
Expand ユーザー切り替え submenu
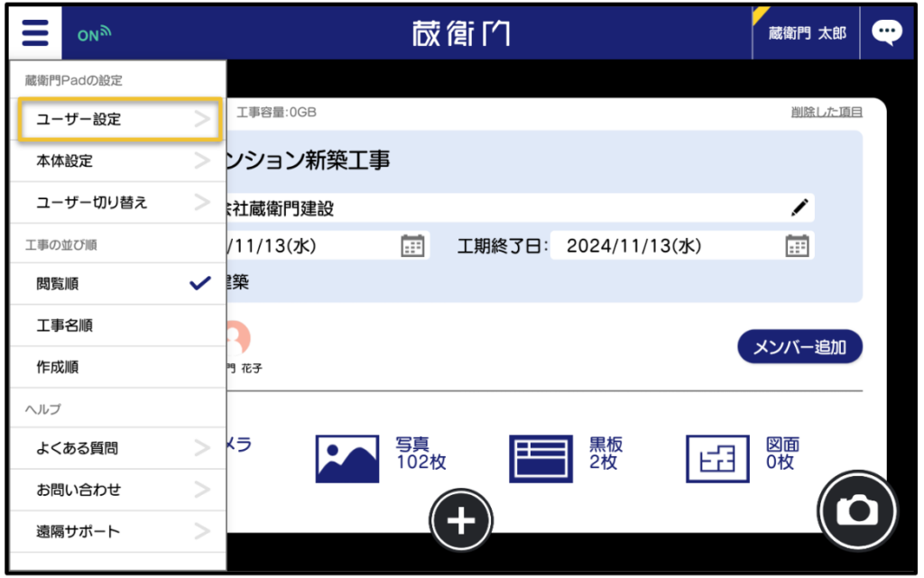pyautogui.click(x=117, y=203)
